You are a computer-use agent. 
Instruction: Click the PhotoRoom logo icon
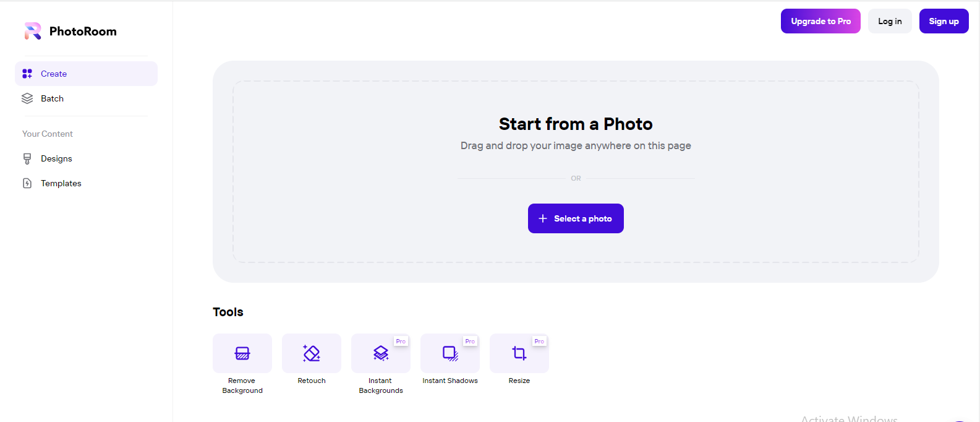tap(33, 31)
